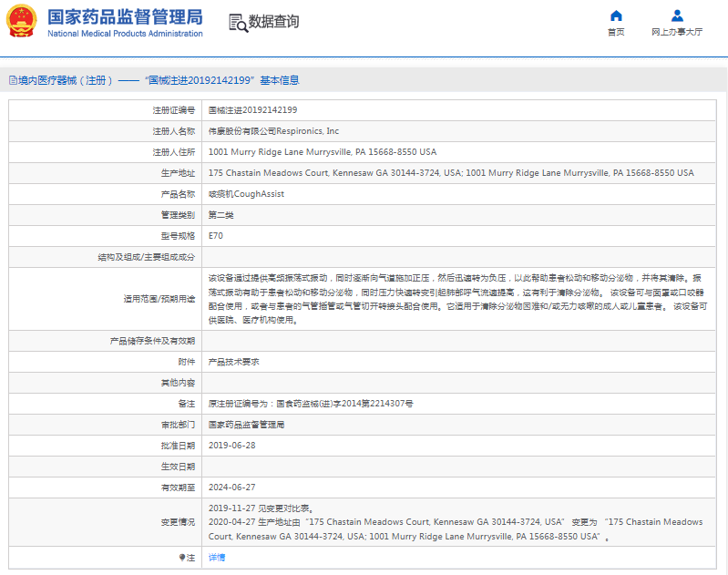Viewport: 728px width, 575px height.
Task: Click change record 2019-11-27 见变更对比表
Action: pyautogui.click(x=261, y=508)
